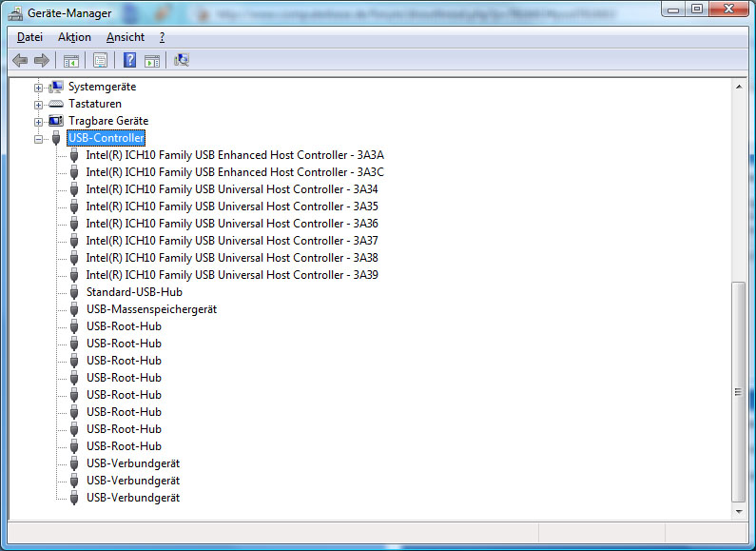Click the blue Help question-mark icon
The width and height of the screenshot is (756, 551).
(x=129, y=60)
